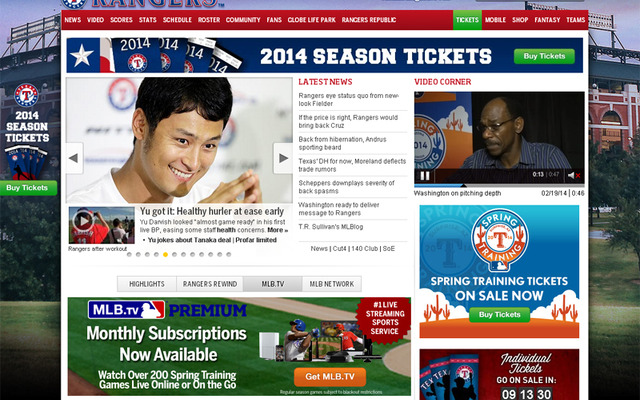Open the Schedule menu item
Image resolution: width=640 pixels, height=400 pixels.
pyautogui.click(x=177, y=20)
